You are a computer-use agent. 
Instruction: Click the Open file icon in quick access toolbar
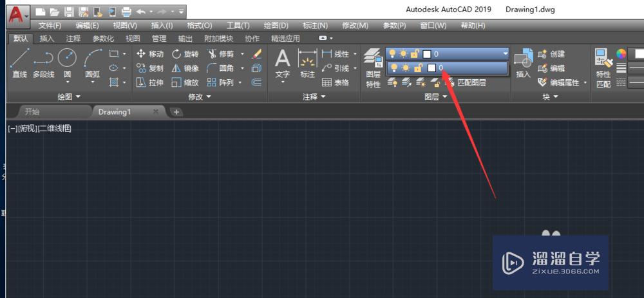[x=55, y=12]
